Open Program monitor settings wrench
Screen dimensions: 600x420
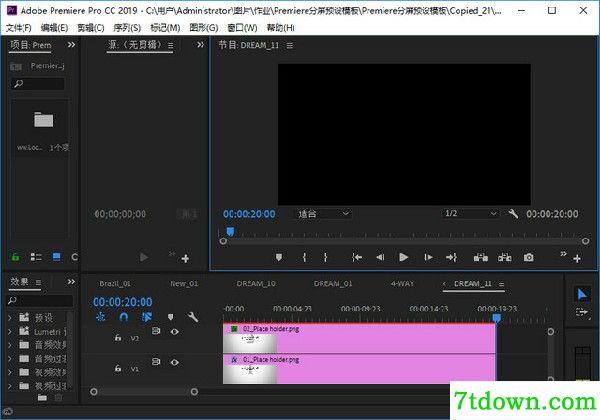click(x=514, y=214)
